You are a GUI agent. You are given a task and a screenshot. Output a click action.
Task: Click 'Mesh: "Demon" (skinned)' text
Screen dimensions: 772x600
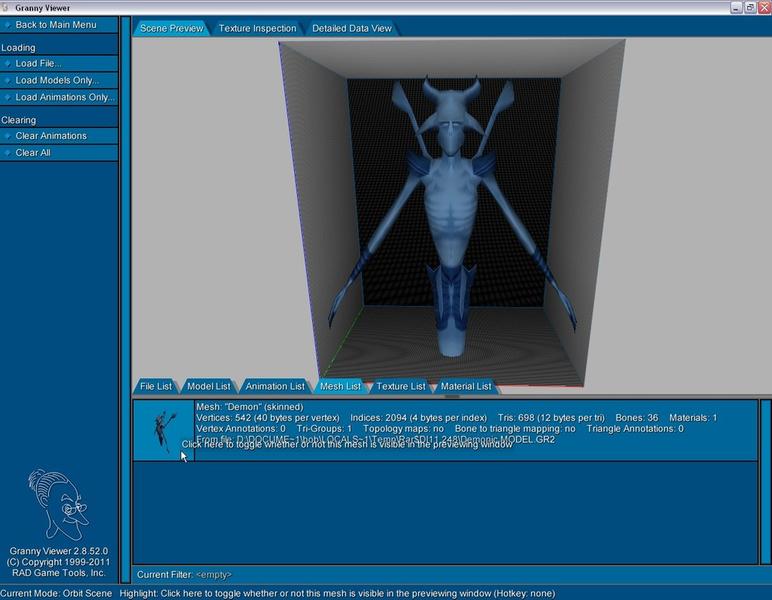250,407
